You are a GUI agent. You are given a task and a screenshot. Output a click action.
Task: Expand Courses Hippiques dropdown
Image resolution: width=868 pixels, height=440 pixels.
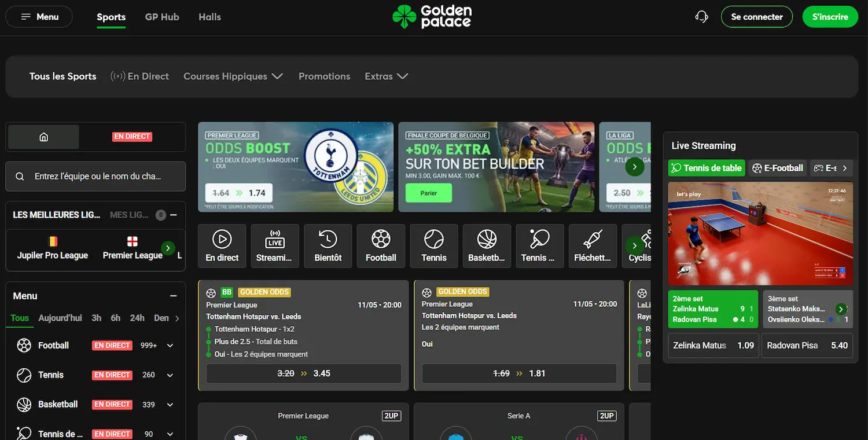233,76
